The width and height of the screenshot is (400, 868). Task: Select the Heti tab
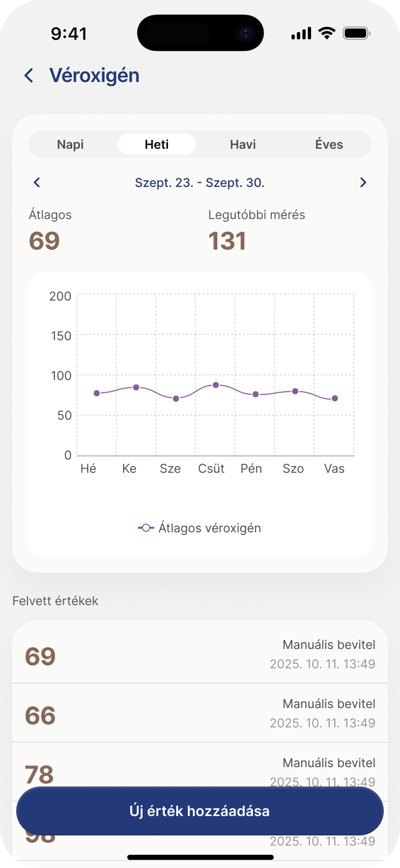tap(157, 145)
